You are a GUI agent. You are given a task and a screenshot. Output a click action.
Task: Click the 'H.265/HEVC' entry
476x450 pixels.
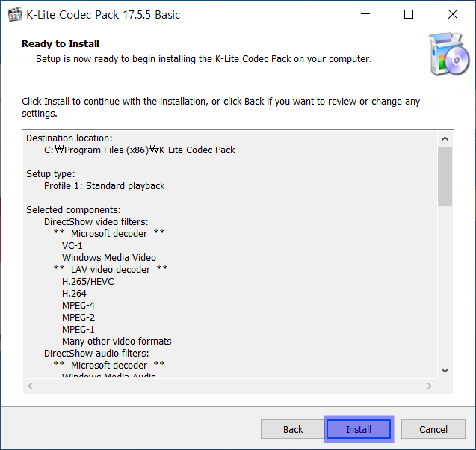pyautogui.click(x=88, y=282)
